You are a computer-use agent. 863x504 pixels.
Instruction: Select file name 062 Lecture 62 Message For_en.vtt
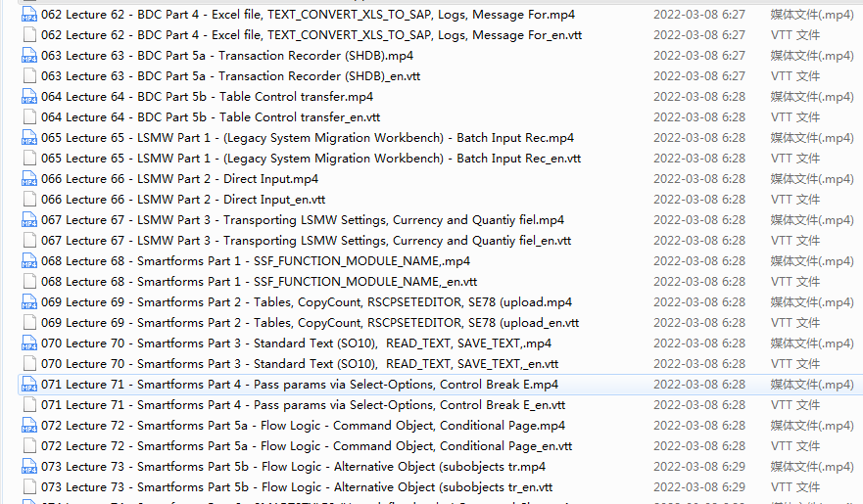tap(312, 35)
